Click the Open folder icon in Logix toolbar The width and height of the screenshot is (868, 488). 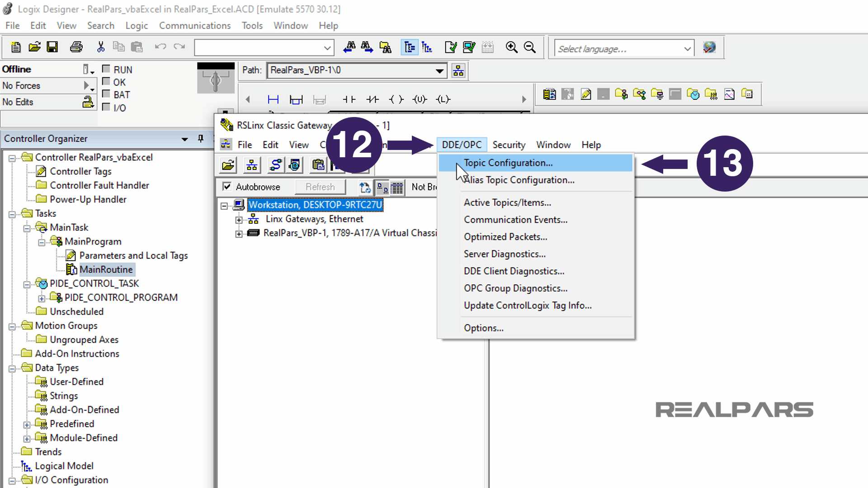tap(34, 47)
